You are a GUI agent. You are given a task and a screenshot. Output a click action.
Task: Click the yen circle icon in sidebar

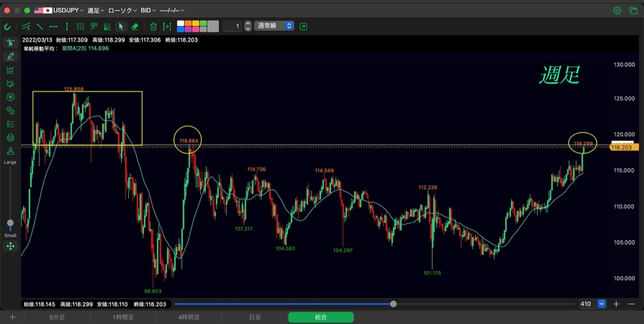tap(10, 97)
